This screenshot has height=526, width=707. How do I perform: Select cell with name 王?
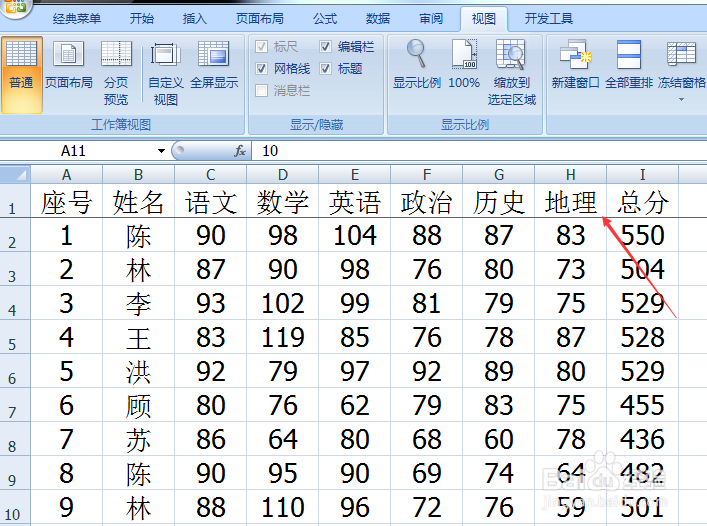click(138, 337)
